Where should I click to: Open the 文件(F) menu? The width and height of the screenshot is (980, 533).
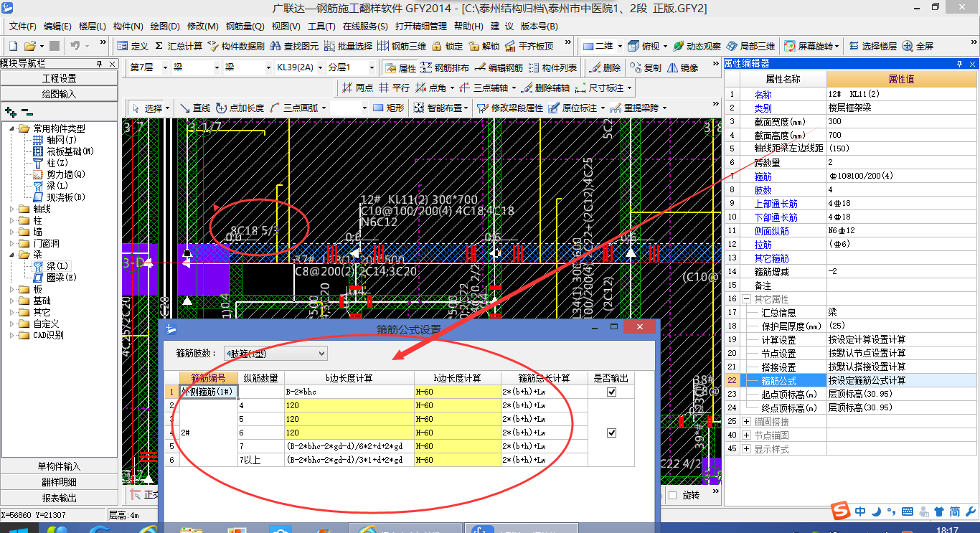[23, 27]
